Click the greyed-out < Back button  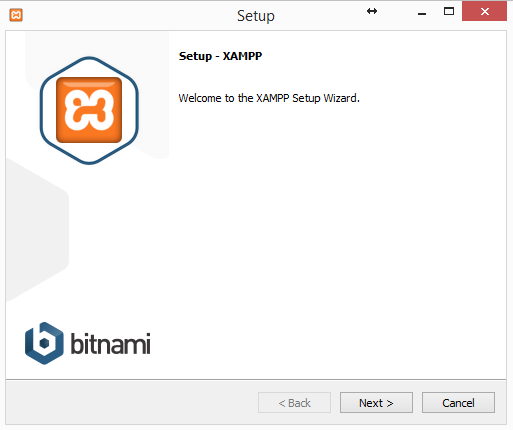click(x=294, y=403)
